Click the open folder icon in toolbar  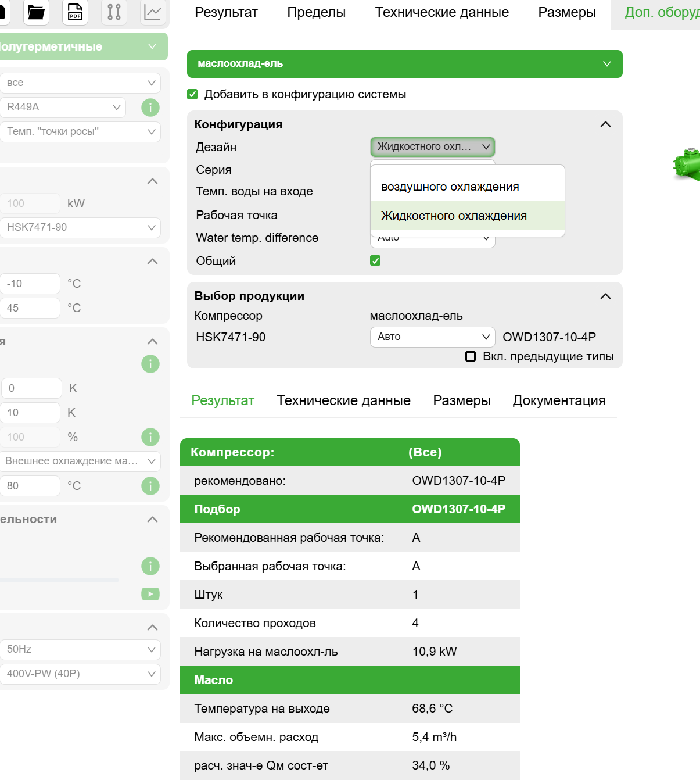[36, 12]
